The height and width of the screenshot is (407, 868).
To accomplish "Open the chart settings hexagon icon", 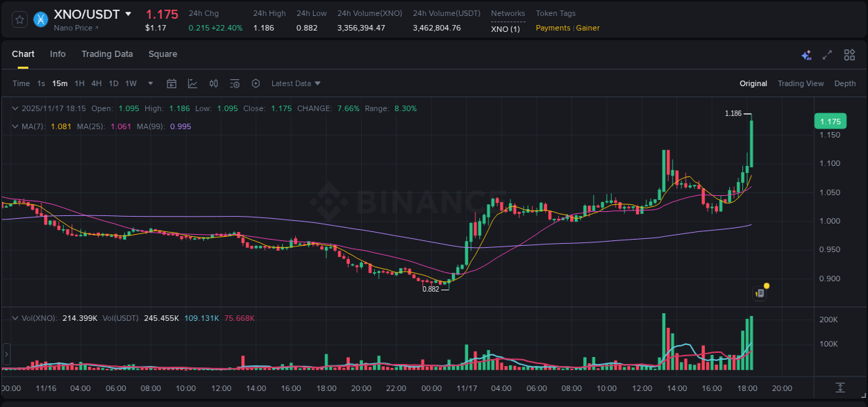I will (256, 83).
